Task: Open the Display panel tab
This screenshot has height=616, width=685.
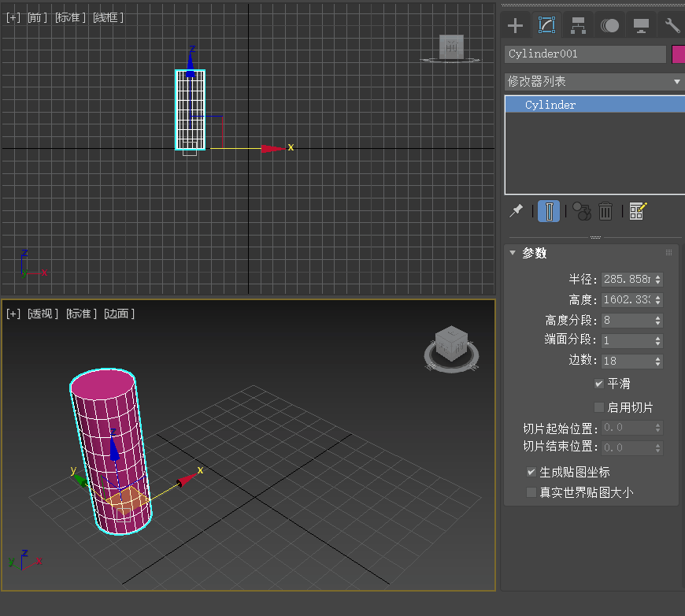Action: coord(641,25)
